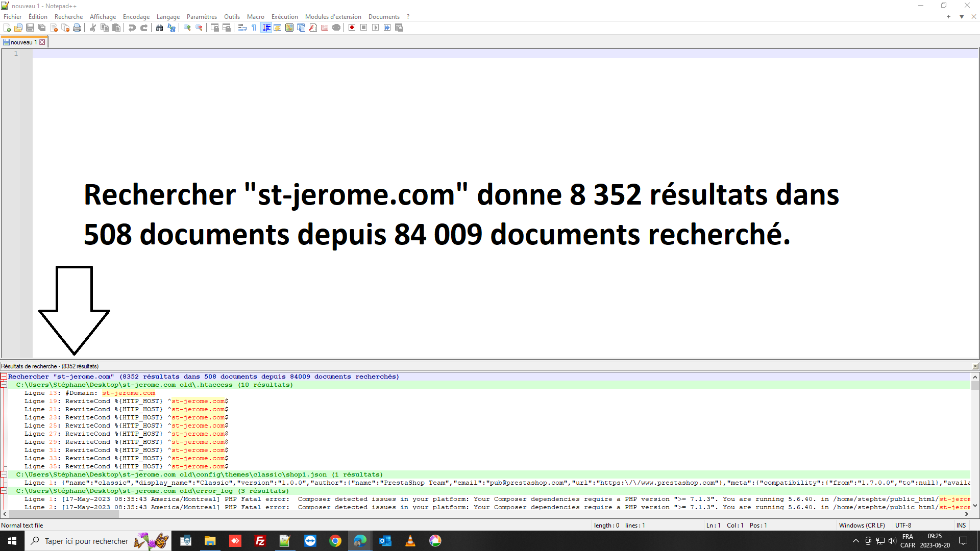Open the Recherche menu

click(68, 17)
